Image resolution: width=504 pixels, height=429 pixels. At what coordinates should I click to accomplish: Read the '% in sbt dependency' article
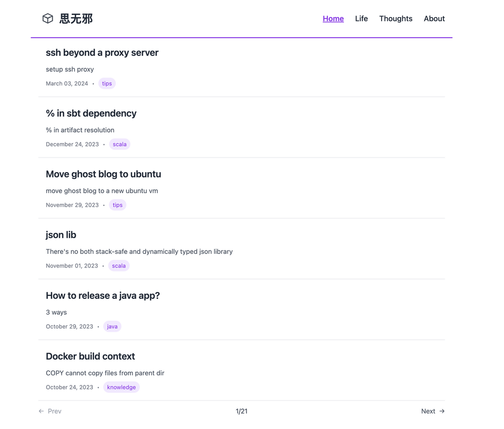pos(91,113)
